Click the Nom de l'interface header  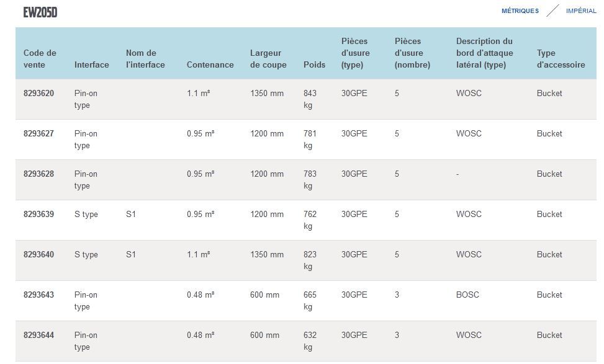pyautogui.click(x=145, y=59)
